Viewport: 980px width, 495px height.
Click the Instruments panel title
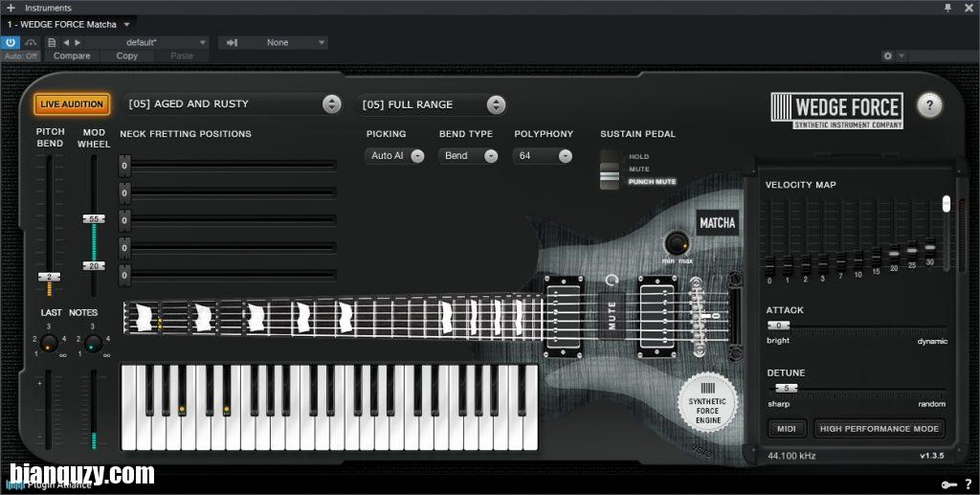coord(48,8)
